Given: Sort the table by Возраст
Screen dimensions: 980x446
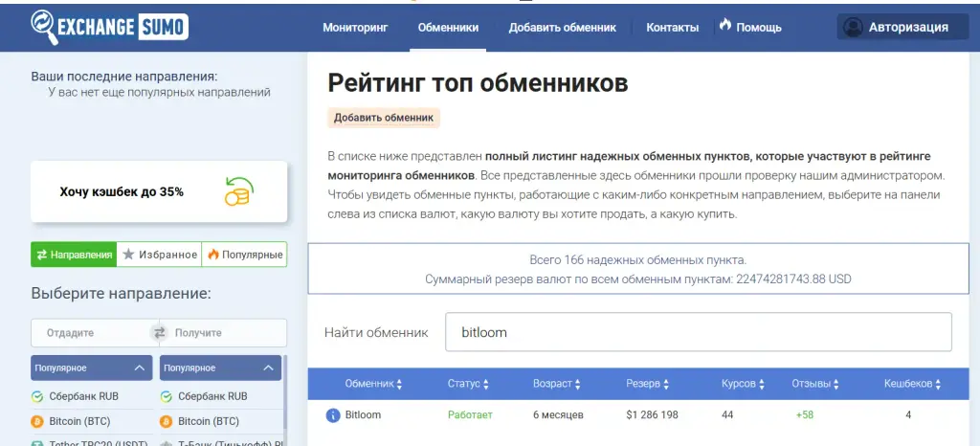Looking at the screenshot, I should pos(557,384).
